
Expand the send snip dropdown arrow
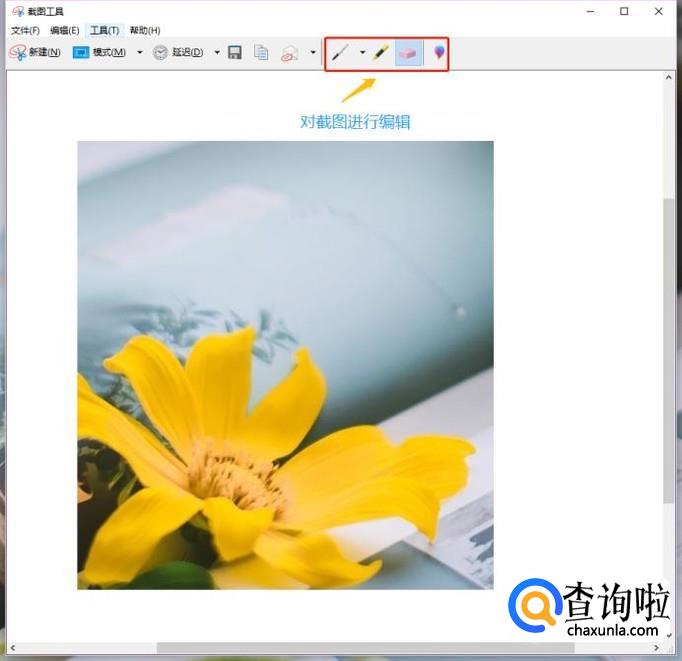(x=313, y=52)
